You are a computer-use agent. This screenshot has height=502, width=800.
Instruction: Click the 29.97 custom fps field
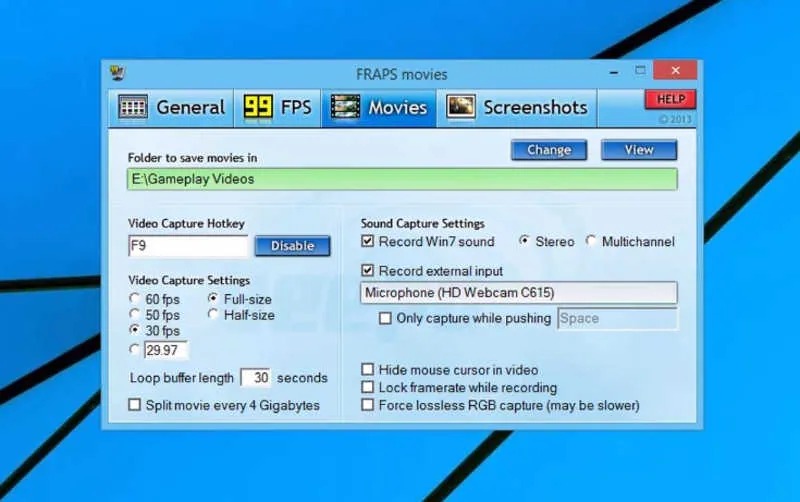coord(166,350)
